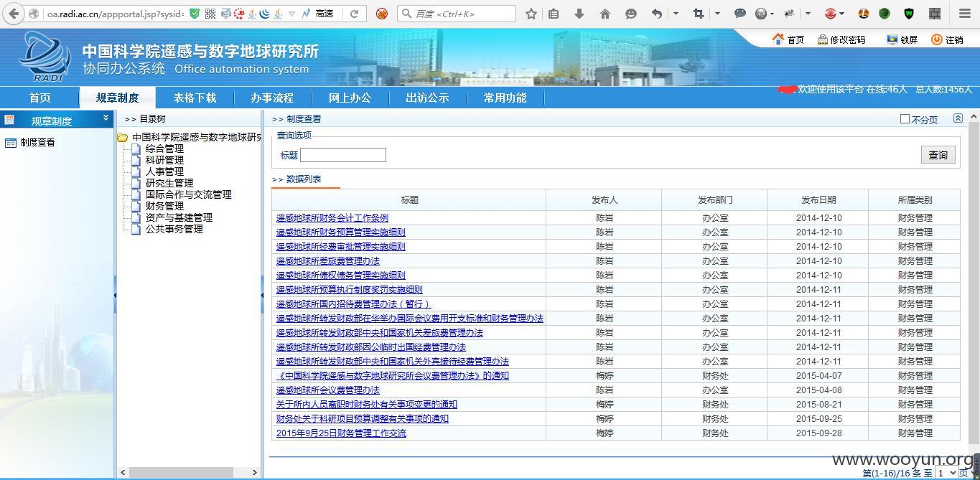The image size is (980, 480).
Task: Open the 网上办公 navigation tab
Action: point(350,98)
